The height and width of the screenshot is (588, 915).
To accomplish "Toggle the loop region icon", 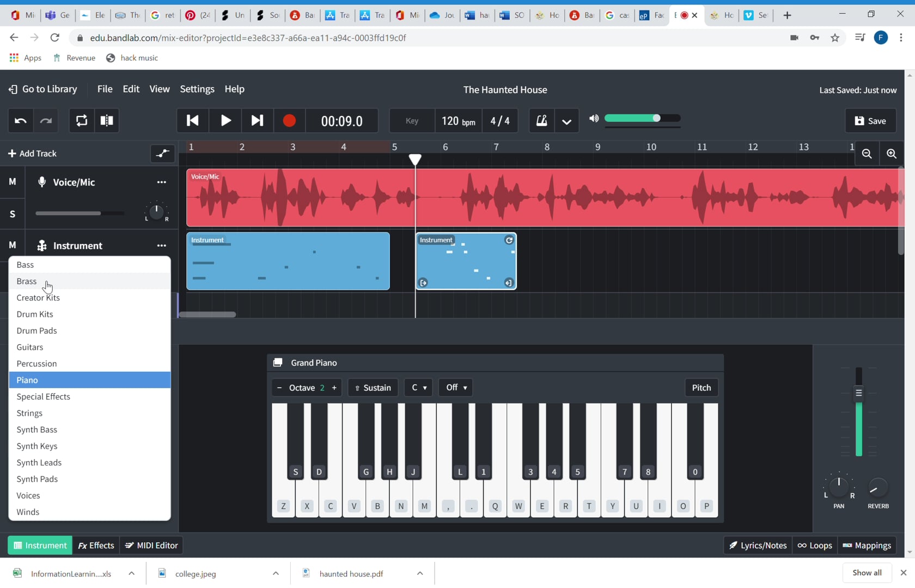I will pyautogui.click(x=81, y=121).
